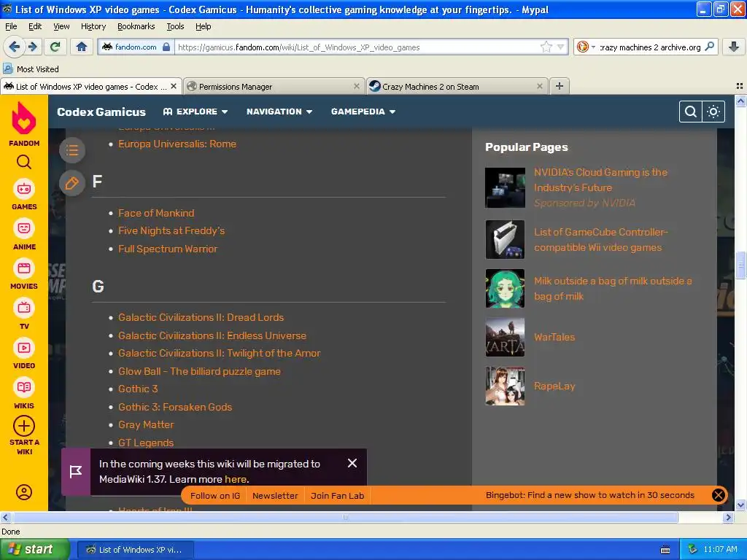This screenshot has height=560, width=747.
Task: Open the Bookmarks menu
Action: (136, 26)
